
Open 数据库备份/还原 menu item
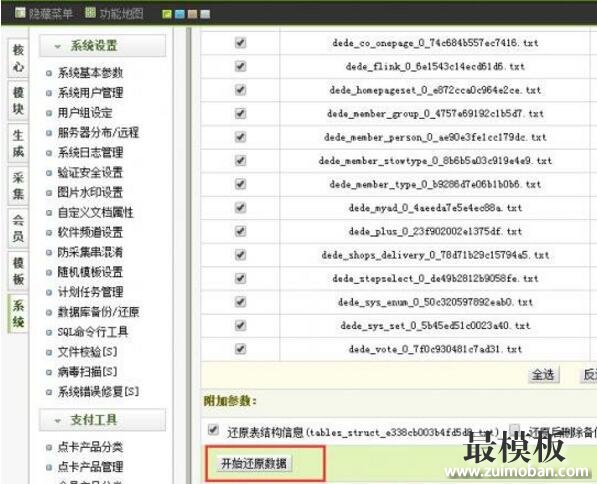(98, 312)
